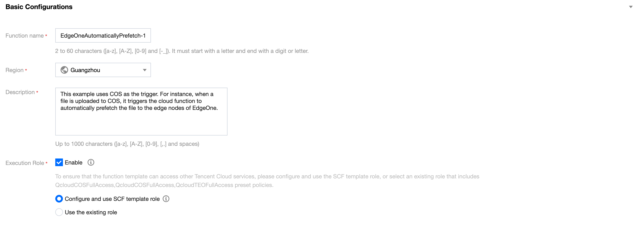This screenshot has height=226, width=644.
Task: Click the Basic Configurations heading
Action: click(39, 7)
